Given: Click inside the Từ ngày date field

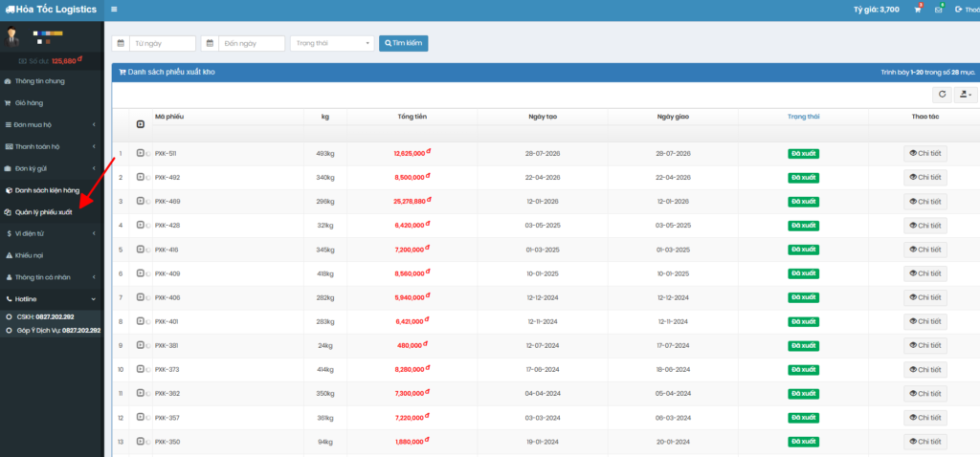Looking at the screenshot, I should [163, 43].
